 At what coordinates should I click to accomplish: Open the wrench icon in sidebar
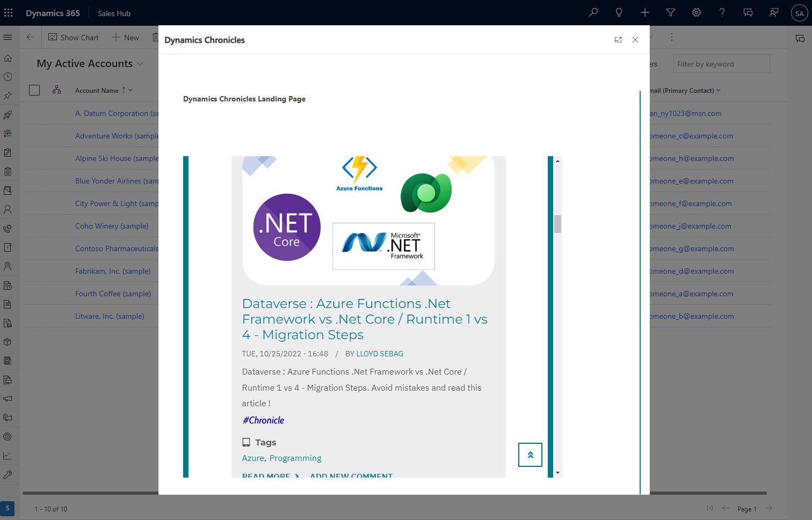tap(8, 475)
